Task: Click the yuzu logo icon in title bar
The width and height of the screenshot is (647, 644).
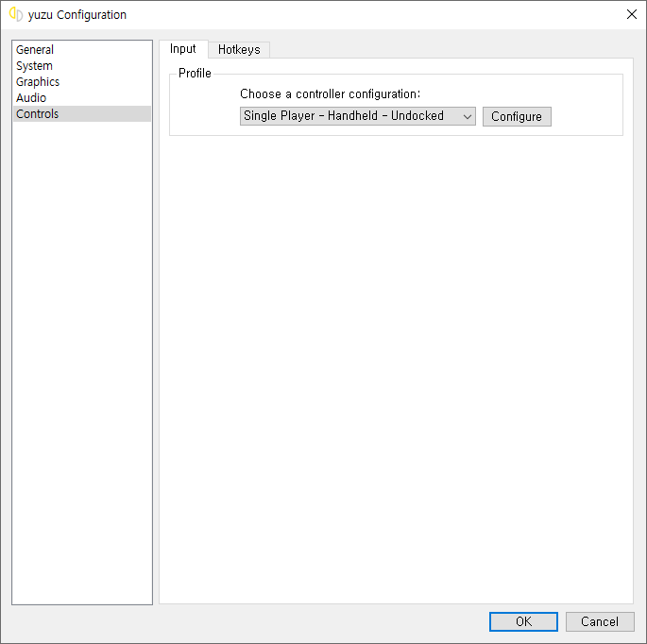Action: [16, 14]
